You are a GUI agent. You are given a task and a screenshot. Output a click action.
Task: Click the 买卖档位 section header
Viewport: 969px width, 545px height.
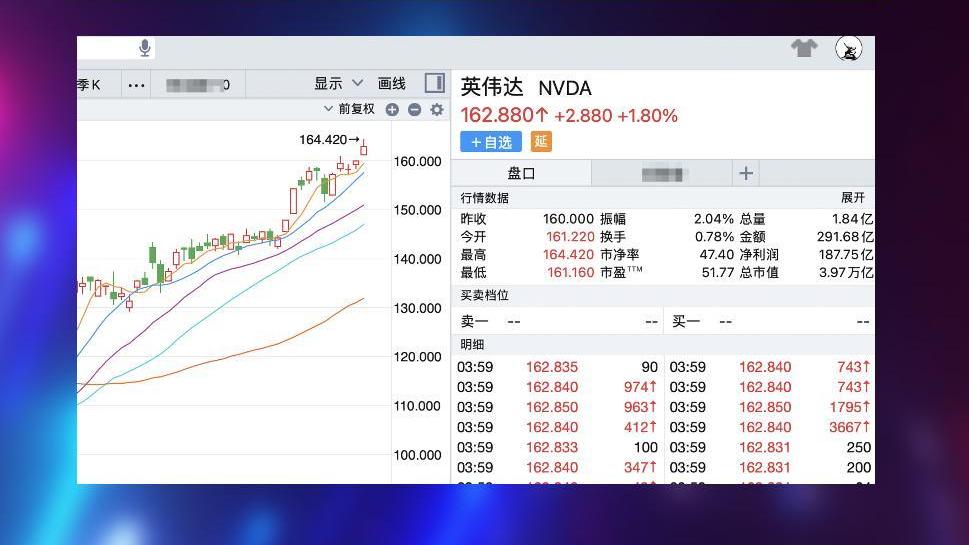pos(484,295)
